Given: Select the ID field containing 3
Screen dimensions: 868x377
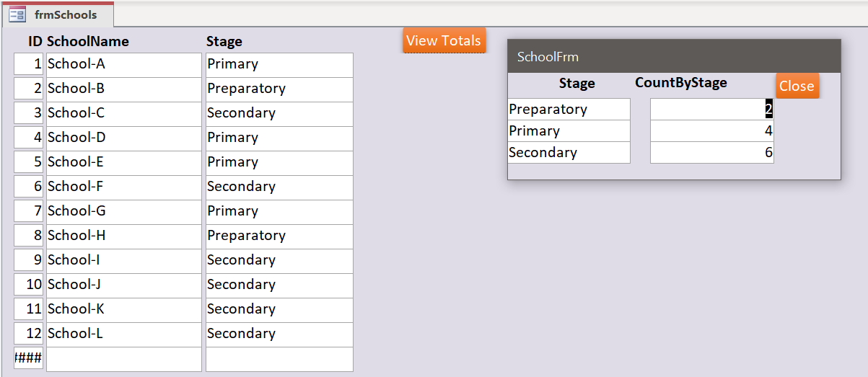Looking at the screenshot, I should point(29,113).
